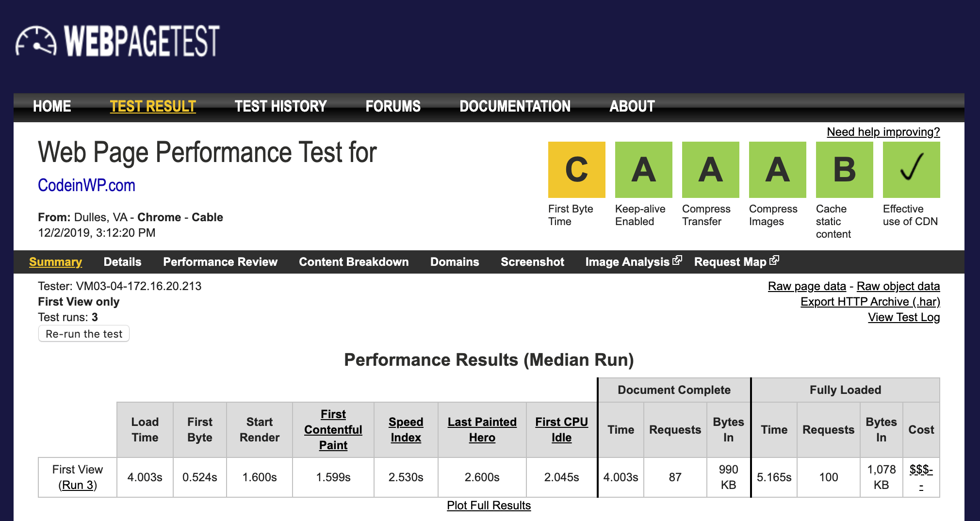
Task: Switch to the Content Breakdown tab
Action: (x=354, y=262)
